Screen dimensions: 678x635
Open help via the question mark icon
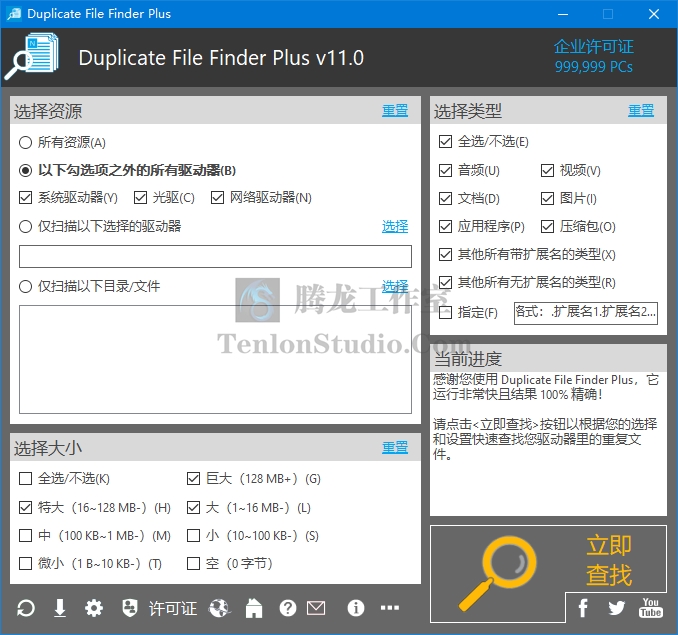pyautogui.click(x=288, y=608)
